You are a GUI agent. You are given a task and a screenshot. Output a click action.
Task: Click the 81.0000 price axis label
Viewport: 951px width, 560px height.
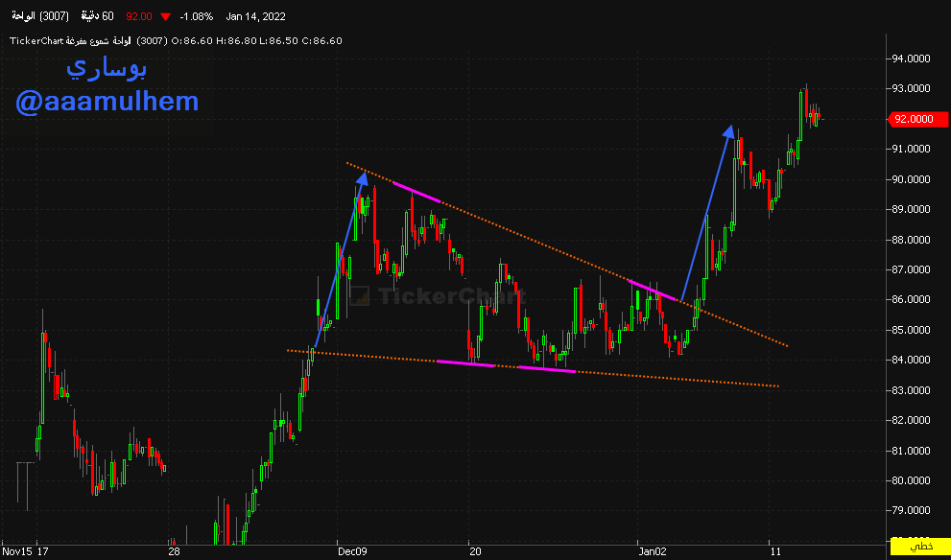pos(910,451)
